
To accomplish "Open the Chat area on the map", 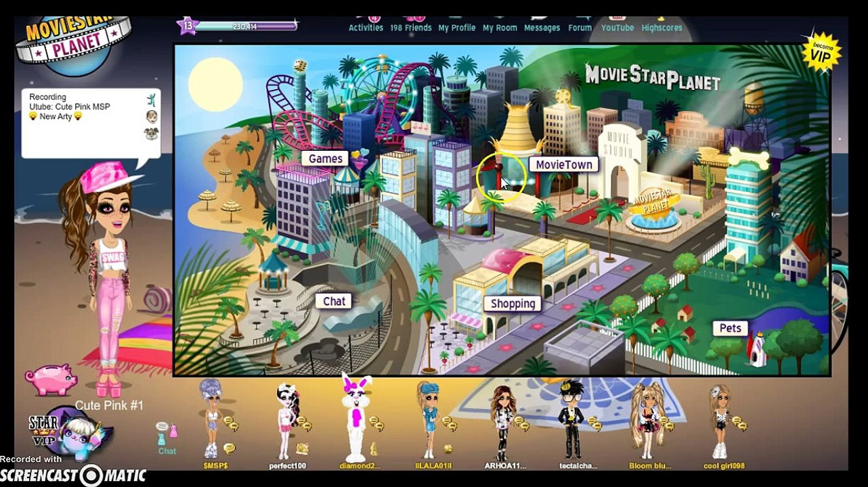I will [x=334, y=301].
